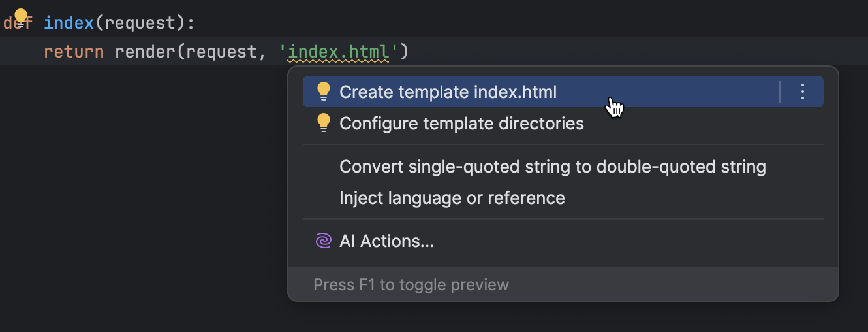Image resolution: width=868 pixels, height=332 pixels.
Task: Click the yellow lightbulb in the editor gutter
Action: coord(21,17)
